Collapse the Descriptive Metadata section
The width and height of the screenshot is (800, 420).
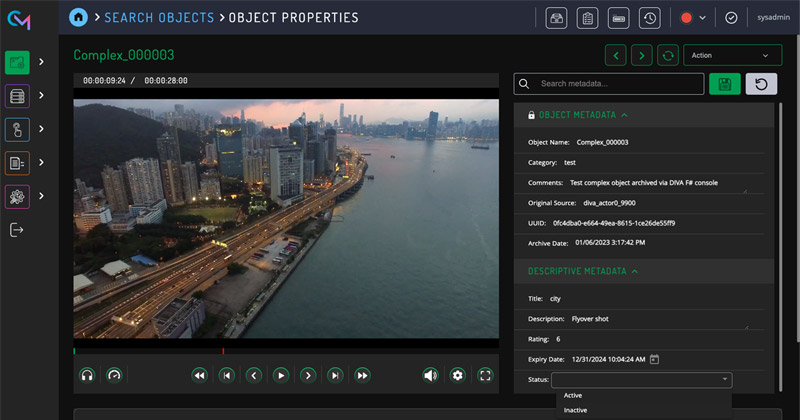[635, 271]
